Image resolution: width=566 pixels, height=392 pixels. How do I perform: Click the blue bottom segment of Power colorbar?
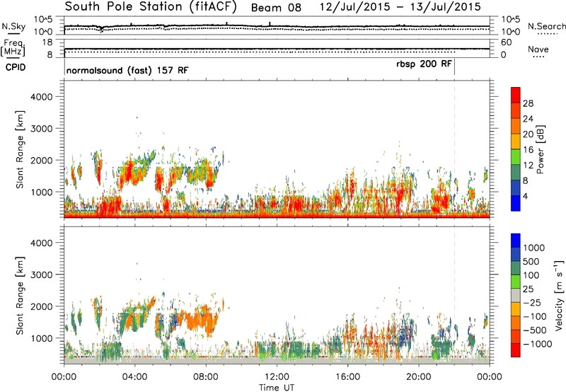pyautogui.click(x=516, y=203)
